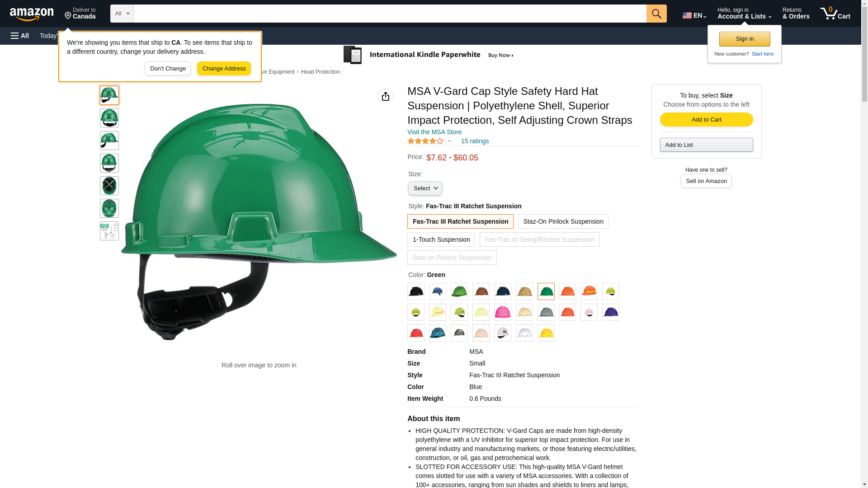868x488 pixels.
Task: Select Fas-Trac III Ratchet Suspension style
Action: tap(460, 221)
